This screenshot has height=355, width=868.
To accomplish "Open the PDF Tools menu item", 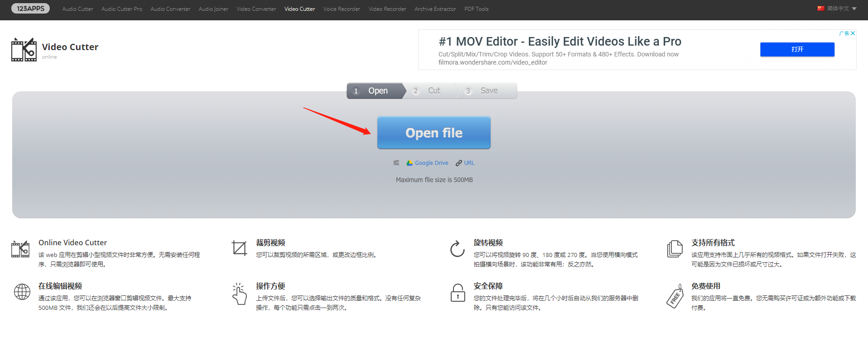I will (476, 9).
